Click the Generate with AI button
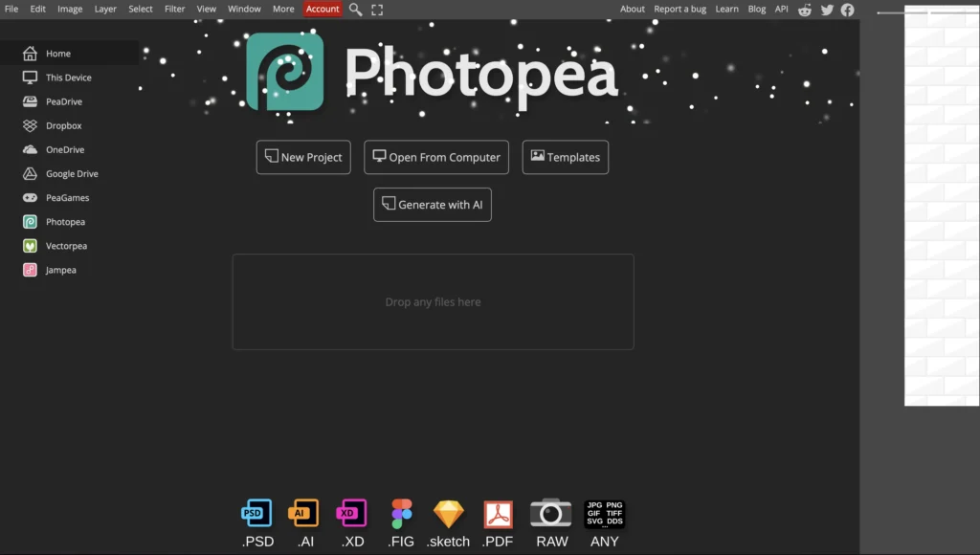 coord(432,204)
